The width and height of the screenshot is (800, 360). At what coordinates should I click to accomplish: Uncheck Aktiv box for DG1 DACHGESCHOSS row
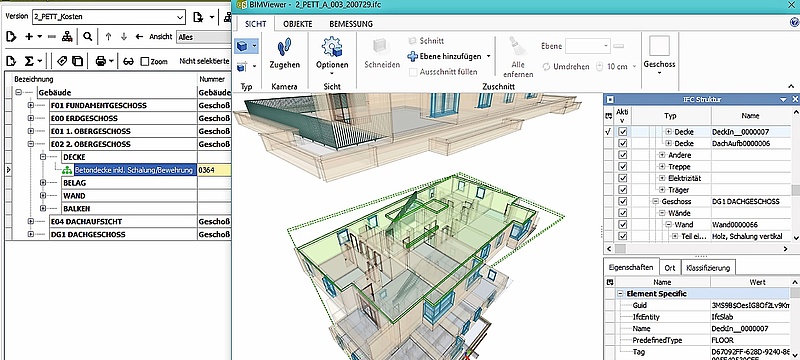tap(622, 201)
